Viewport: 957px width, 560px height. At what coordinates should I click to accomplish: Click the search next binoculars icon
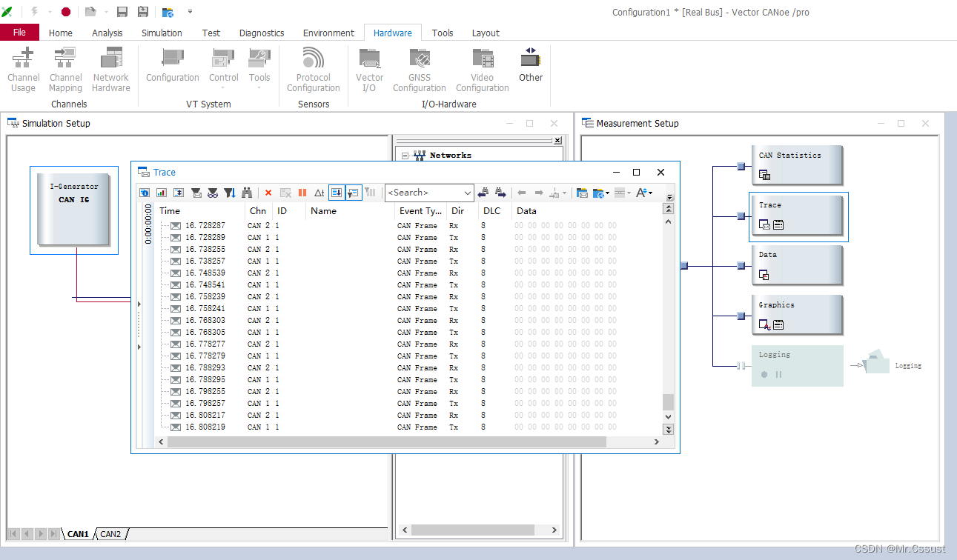tap(500, 193)
